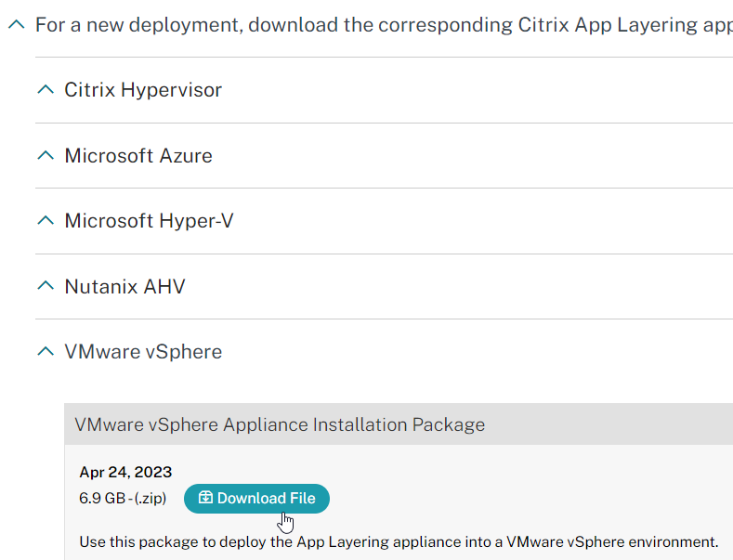Viewport: 733px width, 560px height.
Task: Collapse the new deployment section chevron
Action: click(17, 24)
